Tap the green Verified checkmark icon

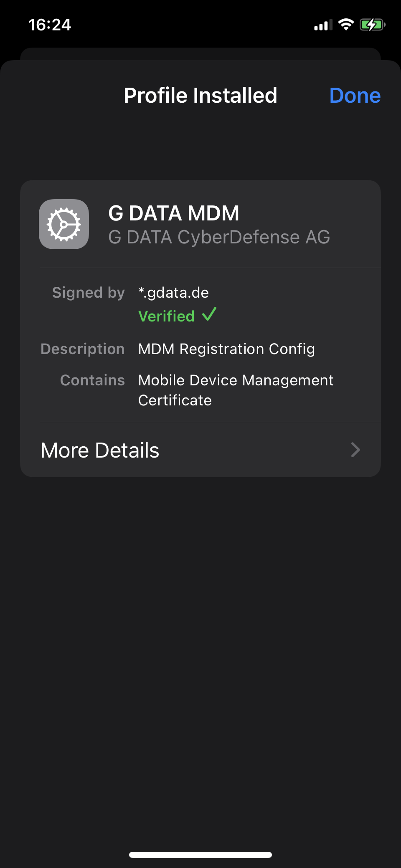[209, 314]
